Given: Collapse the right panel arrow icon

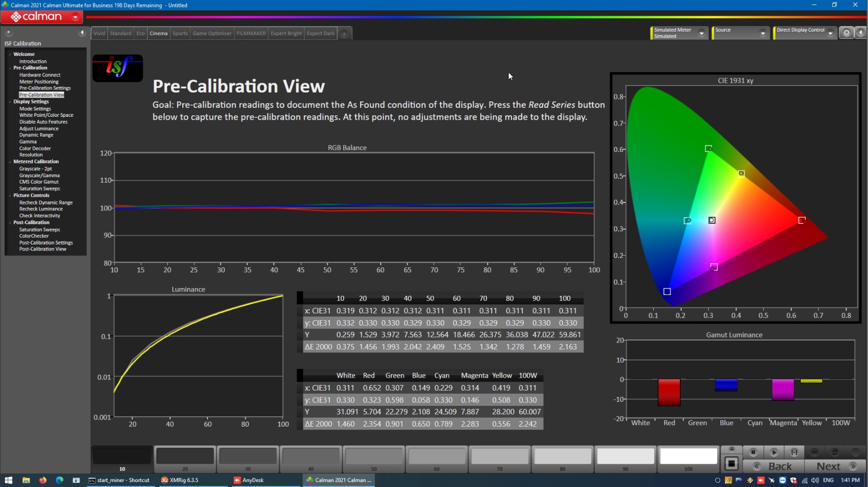Looking at the screenshot, I should (x=861, y=33).
